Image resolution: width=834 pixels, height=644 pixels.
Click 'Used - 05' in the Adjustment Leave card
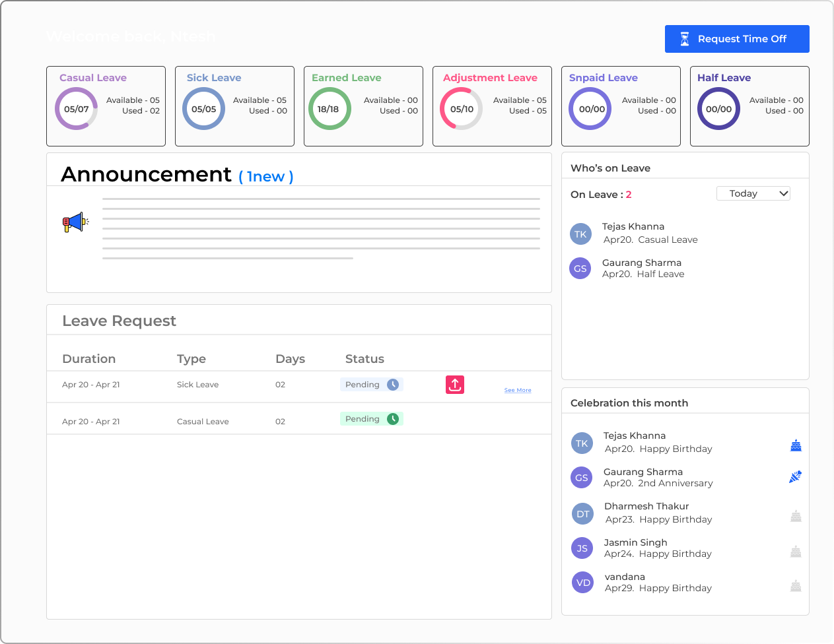(x=528, y=111)
